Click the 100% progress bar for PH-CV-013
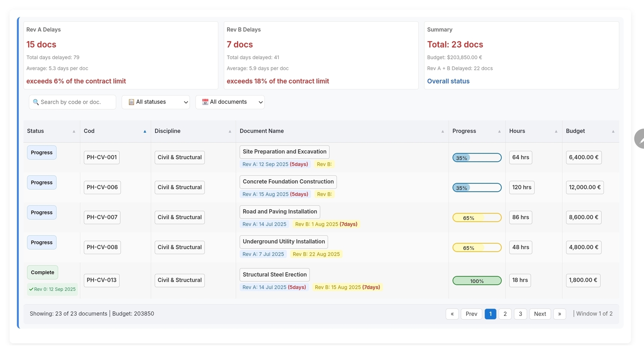The height and width of the screenshot is (350, 644). 477,281
